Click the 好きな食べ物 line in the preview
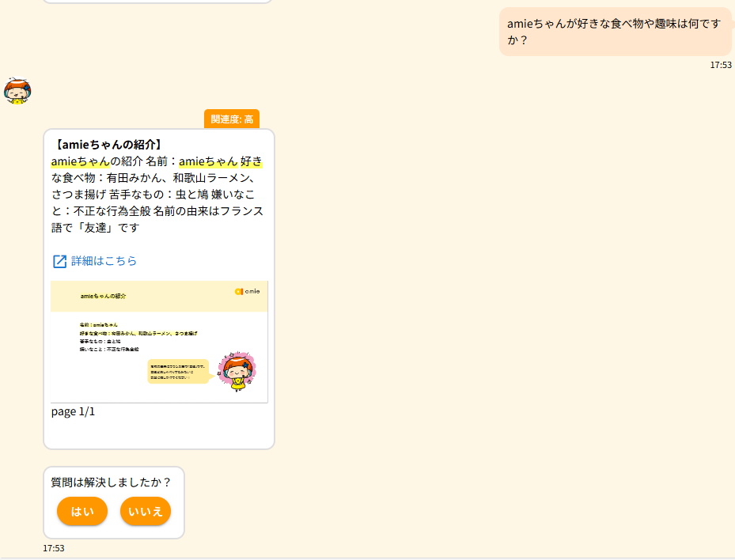Viewport: 735px width, 560px height. point(138,334)
